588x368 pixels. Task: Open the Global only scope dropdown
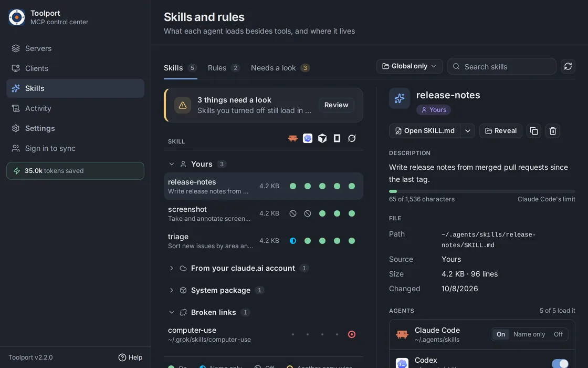[409, 66]
